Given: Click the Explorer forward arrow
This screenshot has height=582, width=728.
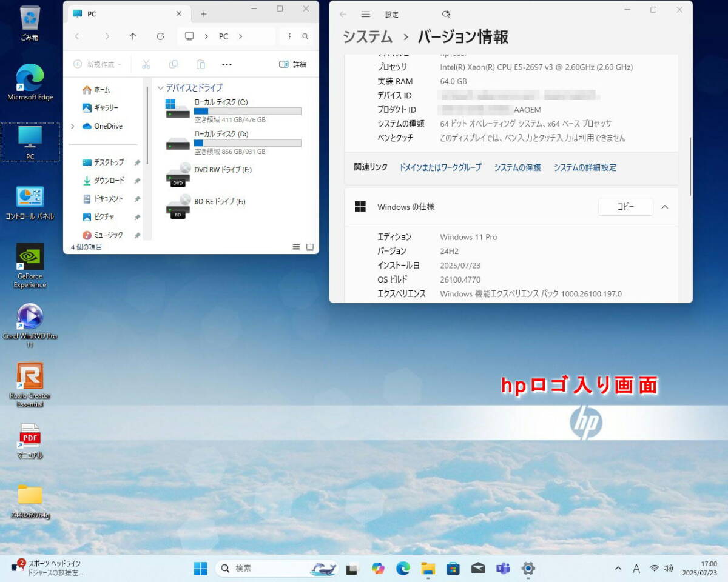Looking at the screenshot, I should (106, 36).
